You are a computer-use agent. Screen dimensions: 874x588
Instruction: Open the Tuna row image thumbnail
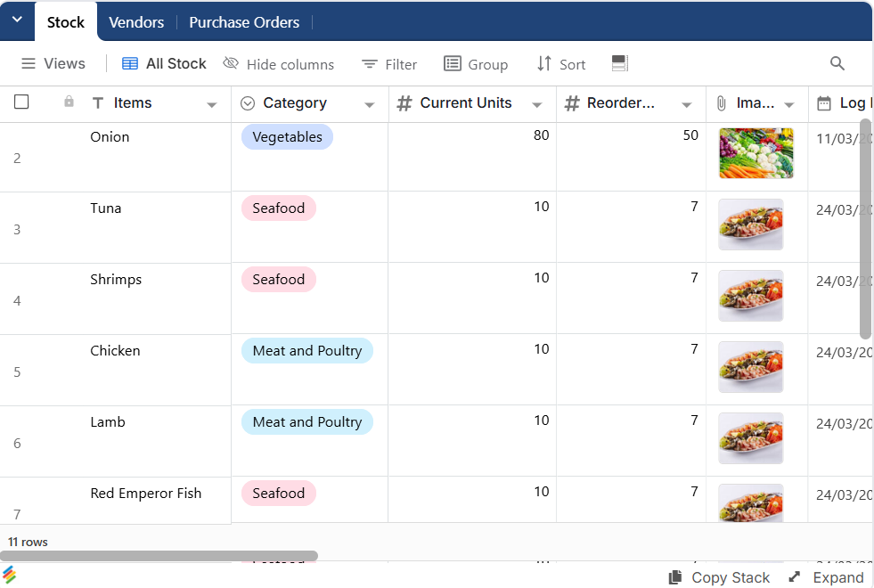pos(751,225)
